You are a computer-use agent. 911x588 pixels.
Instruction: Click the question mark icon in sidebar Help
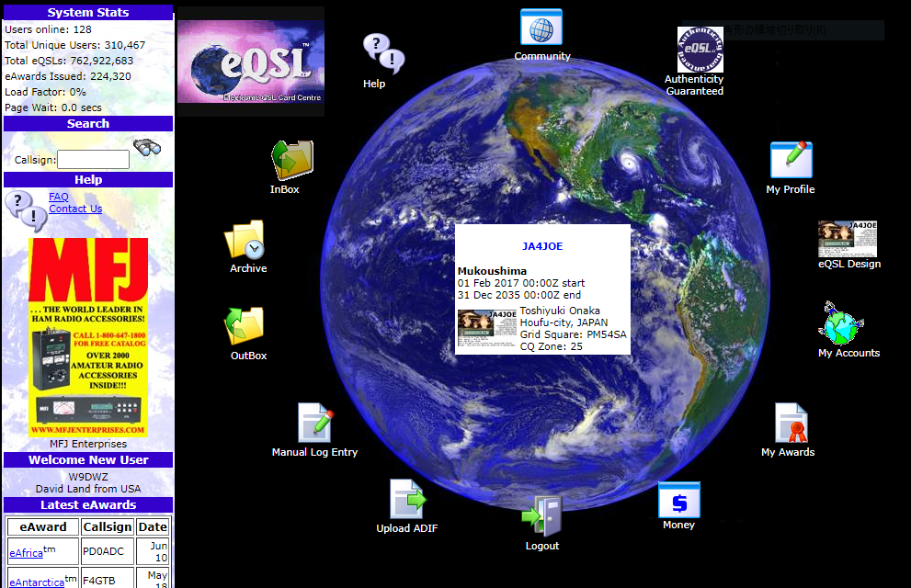click(26, 210)
